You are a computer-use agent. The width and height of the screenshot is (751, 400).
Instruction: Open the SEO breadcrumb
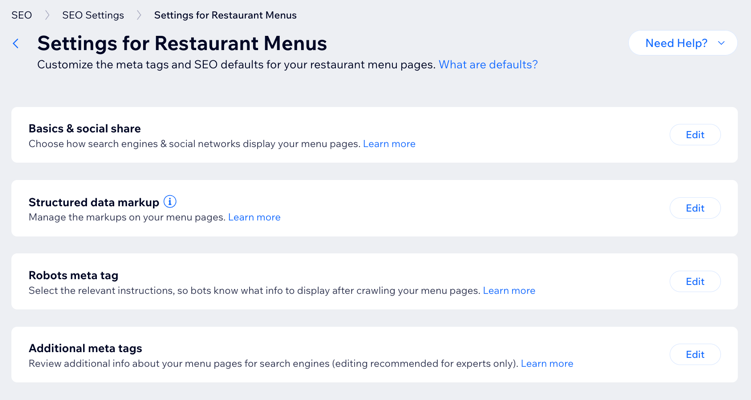(22, 15)
